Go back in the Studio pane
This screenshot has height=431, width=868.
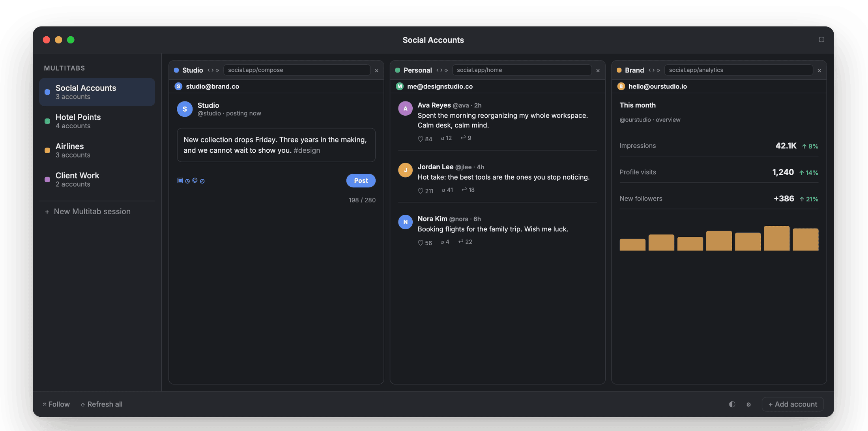click(209, 70)
